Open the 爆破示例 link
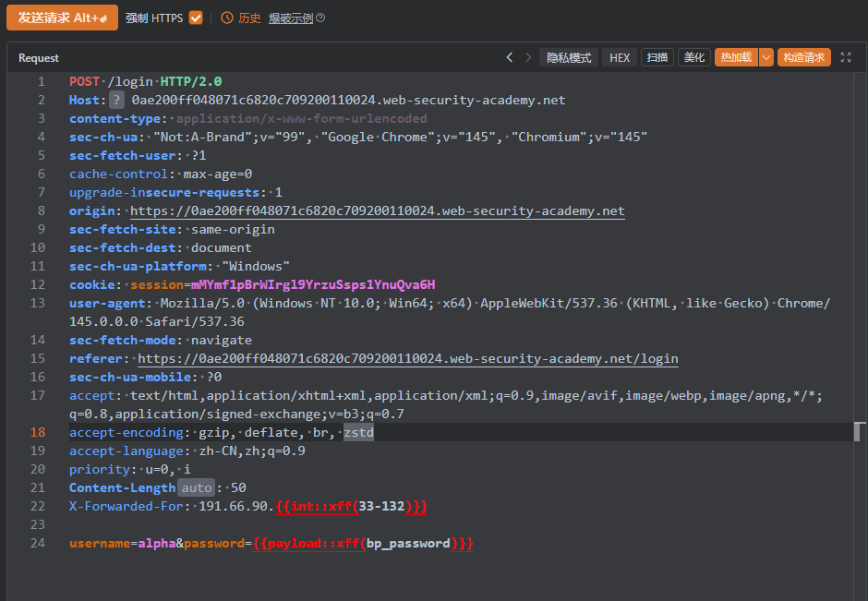The height and width of the screenshot is (601, 868). pyautogui.click(x=290, y=18)
